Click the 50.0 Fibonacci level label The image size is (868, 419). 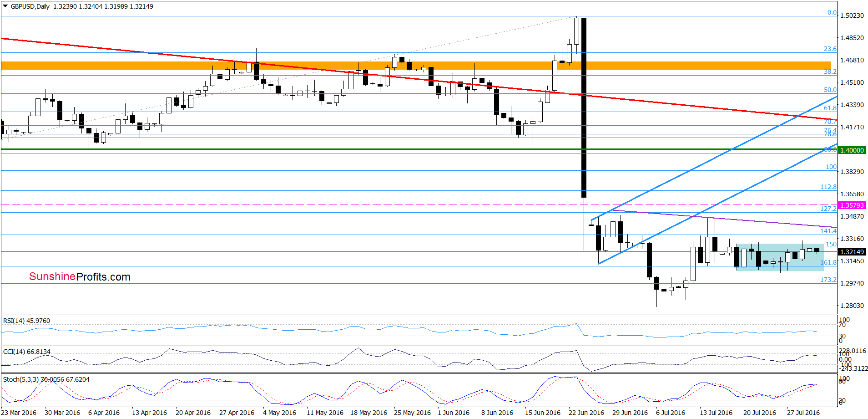pyautogui.click(x=830, y=90)
